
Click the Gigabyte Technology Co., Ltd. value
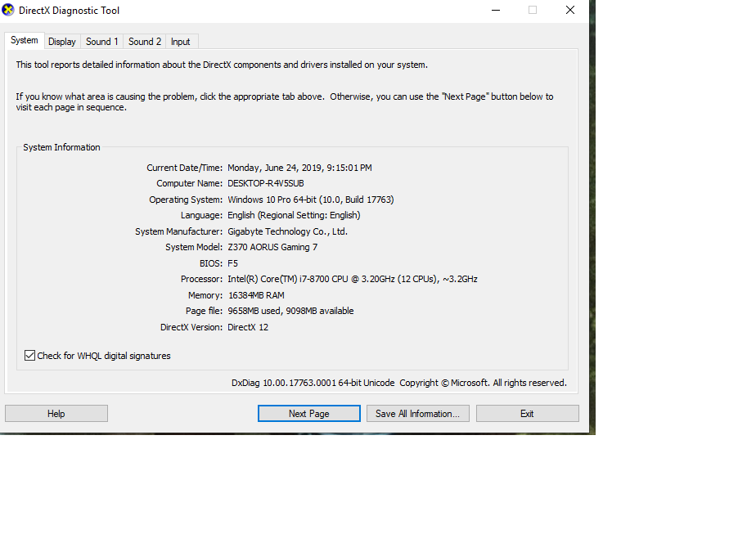click(x=287, y=231)
